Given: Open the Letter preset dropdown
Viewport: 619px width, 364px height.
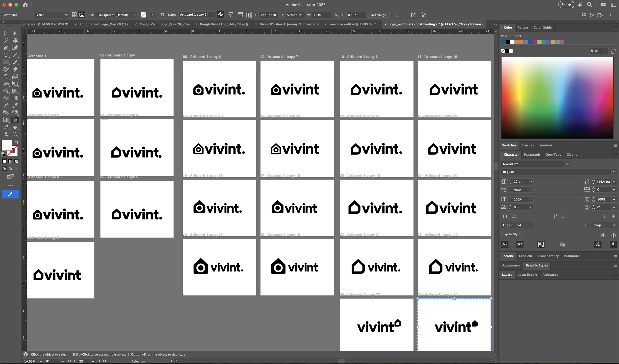Looking at the screenshot, I should [51, 15].
